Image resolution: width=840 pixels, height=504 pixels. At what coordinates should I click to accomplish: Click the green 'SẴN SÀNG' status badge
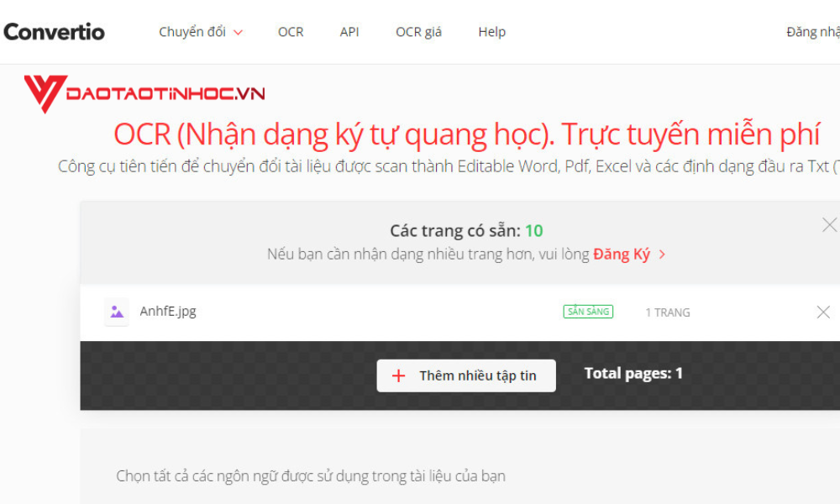(588, 312)
